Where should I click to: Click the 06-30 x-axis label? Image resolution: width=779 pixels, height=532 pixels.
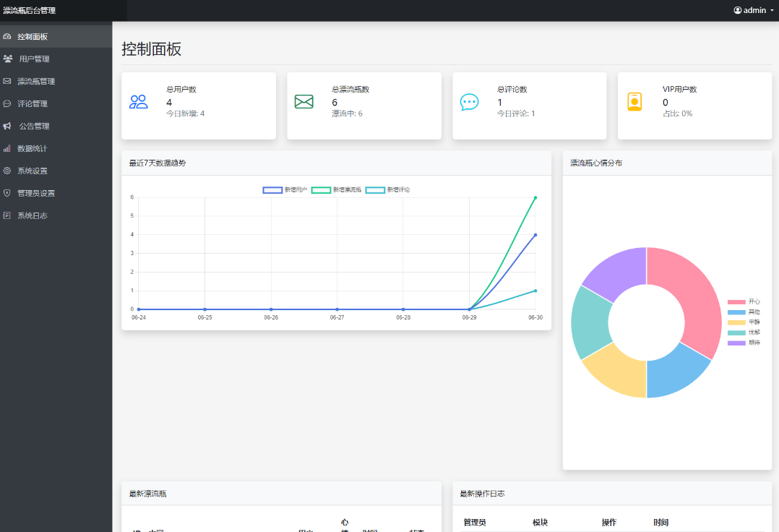coord(535,317)
